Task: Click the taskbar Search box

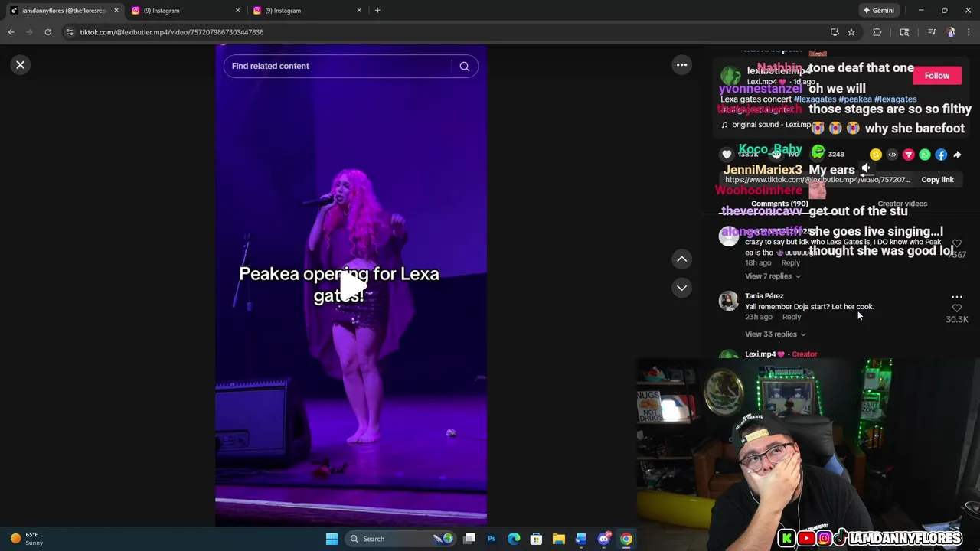Action: coord(399,539)
